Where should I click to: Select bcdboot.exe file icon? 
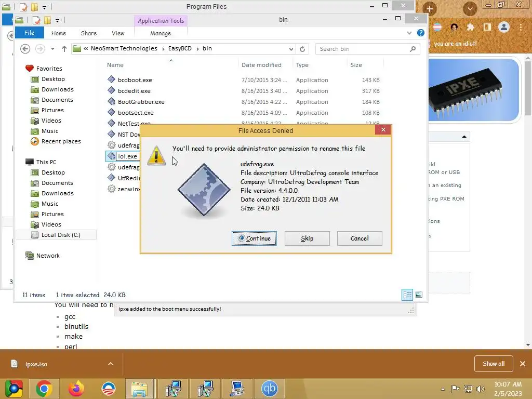(x=111, y=79)
